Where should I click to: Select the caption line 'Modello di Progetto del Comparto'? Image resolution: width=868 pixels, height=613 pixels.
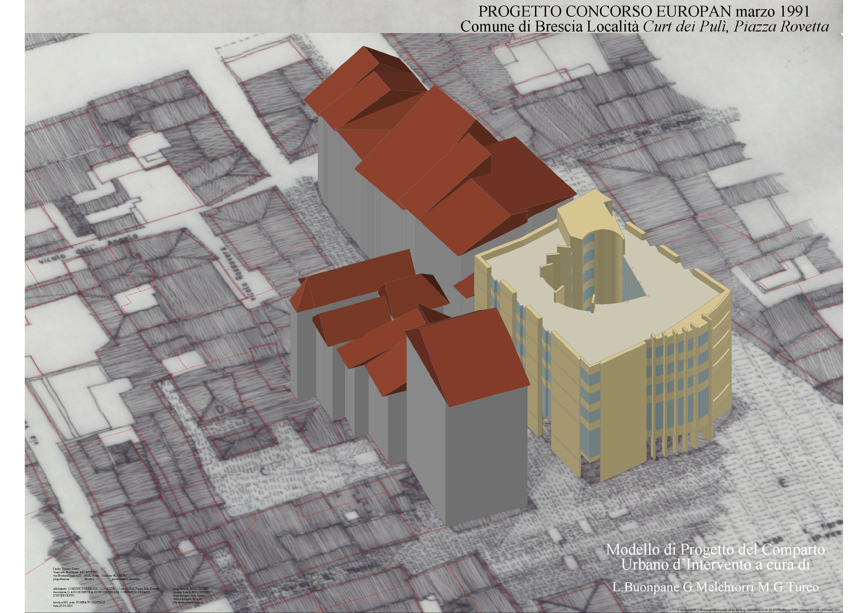click(716, 549)
